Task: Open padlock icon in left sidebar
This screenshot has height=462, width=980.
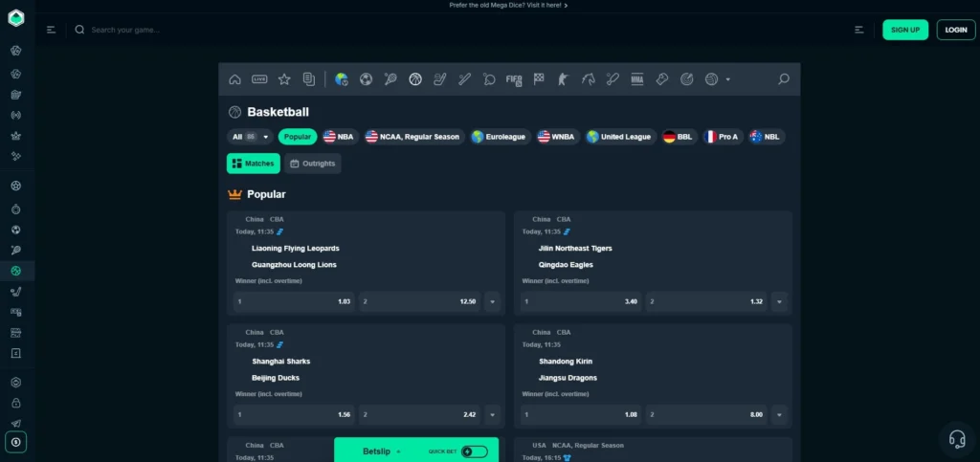Action: click(16, 403)
